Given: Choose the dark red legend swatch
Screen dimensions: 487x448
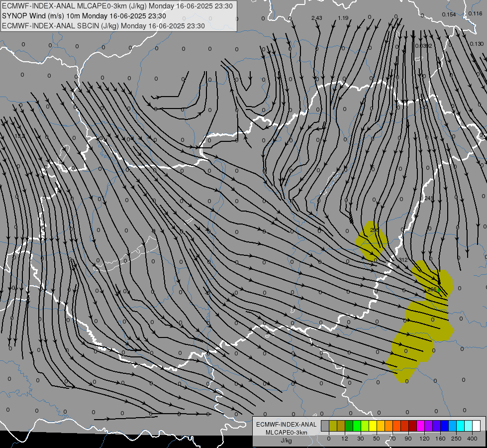Looking at the screenshot, I should coord(413,426).
